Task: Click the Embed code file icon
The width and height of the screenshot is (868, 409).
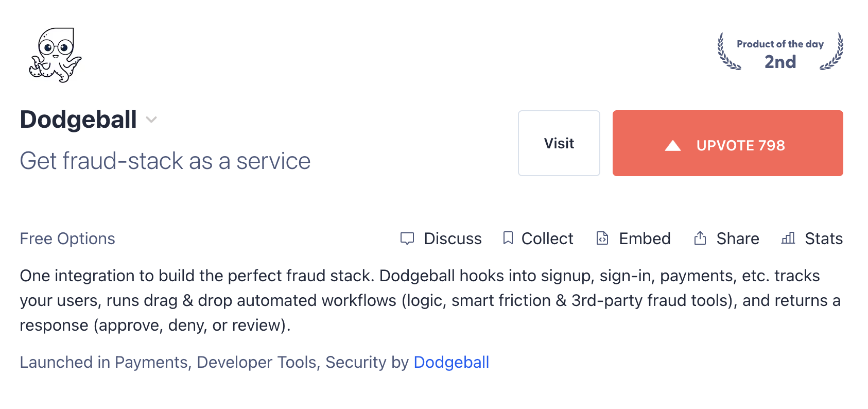Action: (x=602, y=238)
